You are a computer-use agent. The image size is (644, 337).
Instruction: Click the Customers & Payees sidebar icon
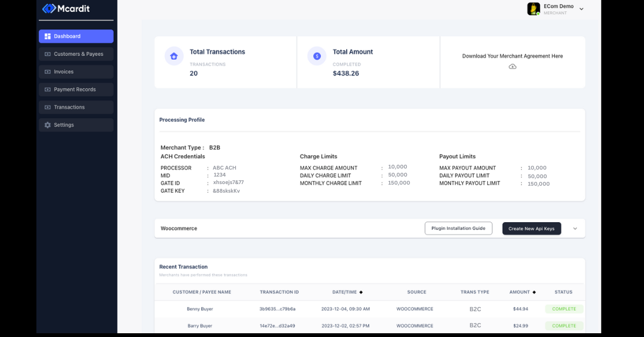tap(48, 54)
